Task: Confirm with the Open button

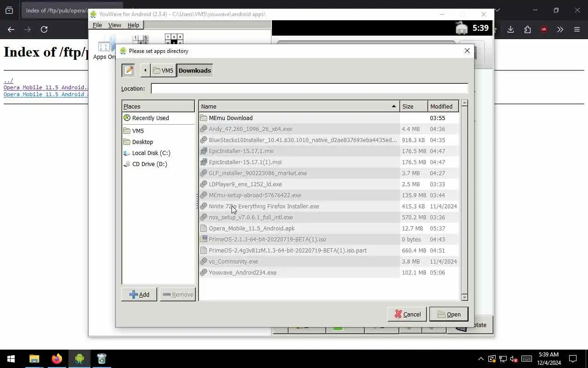Action: 449,314
